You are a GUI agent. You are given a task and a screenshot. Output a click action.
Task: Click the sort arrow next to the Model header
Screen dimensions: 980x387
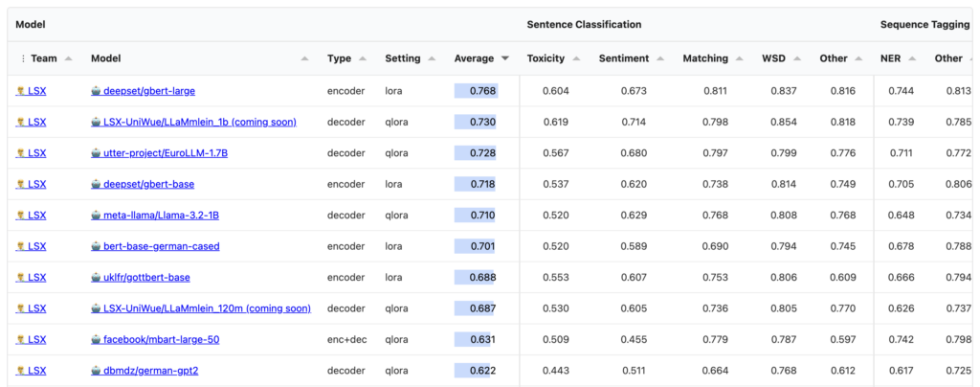pos(304,58)
